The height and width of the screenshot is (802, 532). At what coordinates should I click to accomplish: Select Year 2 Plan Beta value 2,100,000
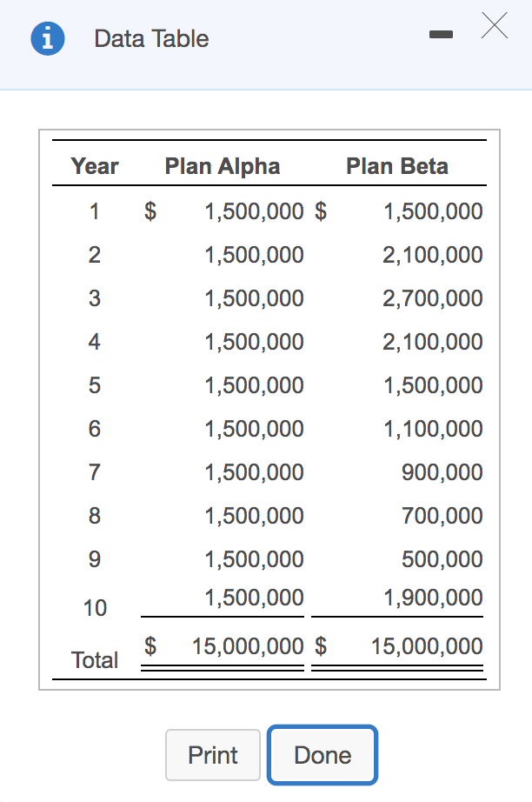435,254
